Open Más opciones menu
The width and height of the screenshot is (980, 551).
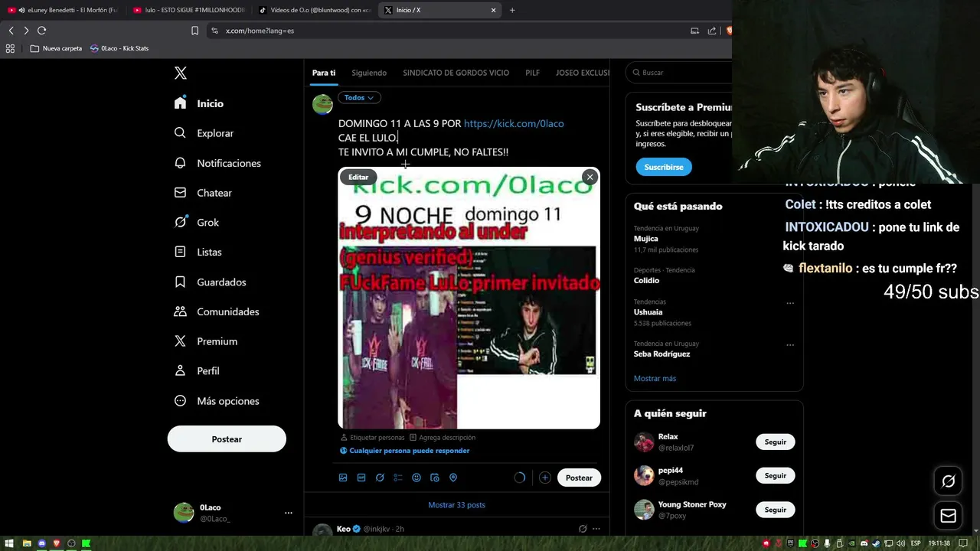click(217, 401)
